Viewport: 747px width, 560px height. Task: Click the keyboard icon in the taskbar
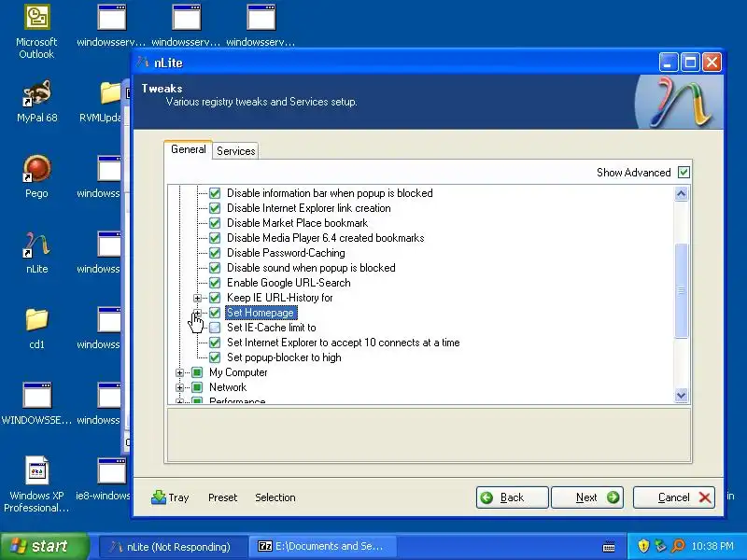point(609,546)
